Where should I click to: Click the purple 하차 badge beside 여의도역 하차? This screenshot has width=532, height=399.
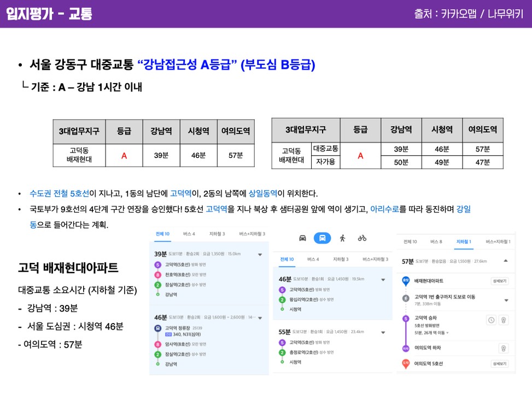(406, 348)
